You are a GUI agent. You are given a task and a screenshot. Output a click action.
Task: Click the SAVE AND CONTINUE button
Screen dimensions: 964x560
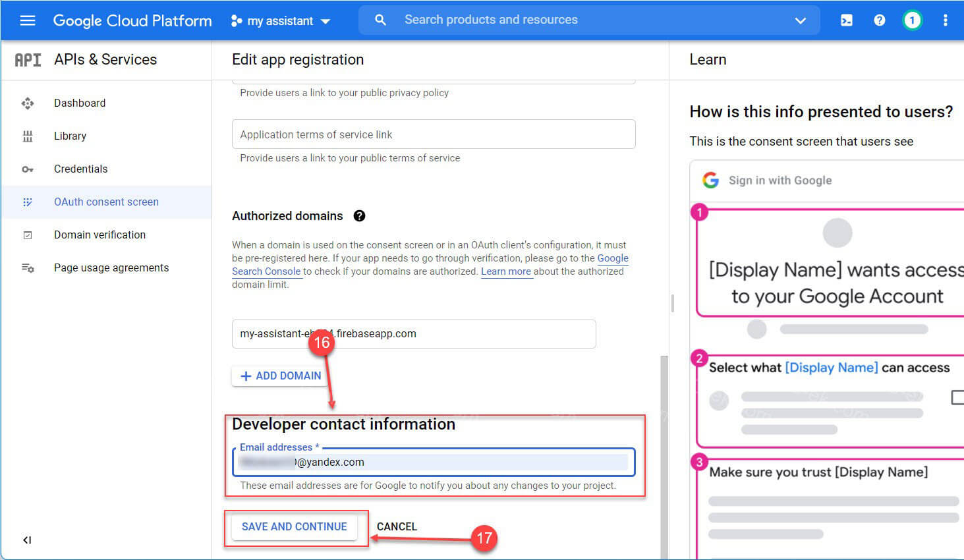coord(293,526)
